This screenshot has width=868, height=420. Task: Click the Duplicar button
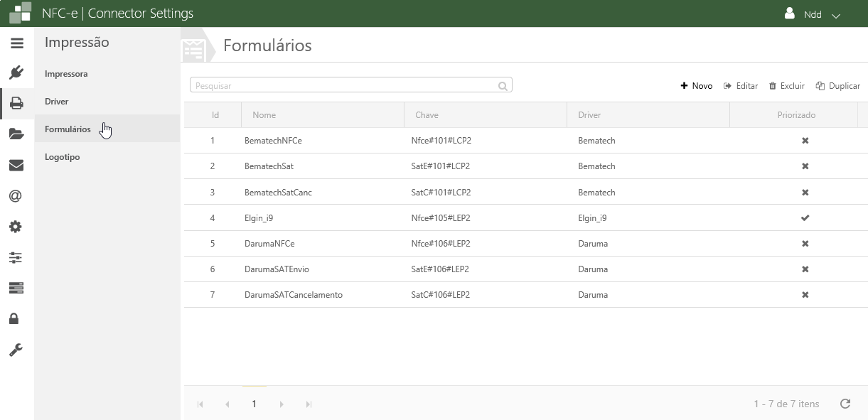838,86
